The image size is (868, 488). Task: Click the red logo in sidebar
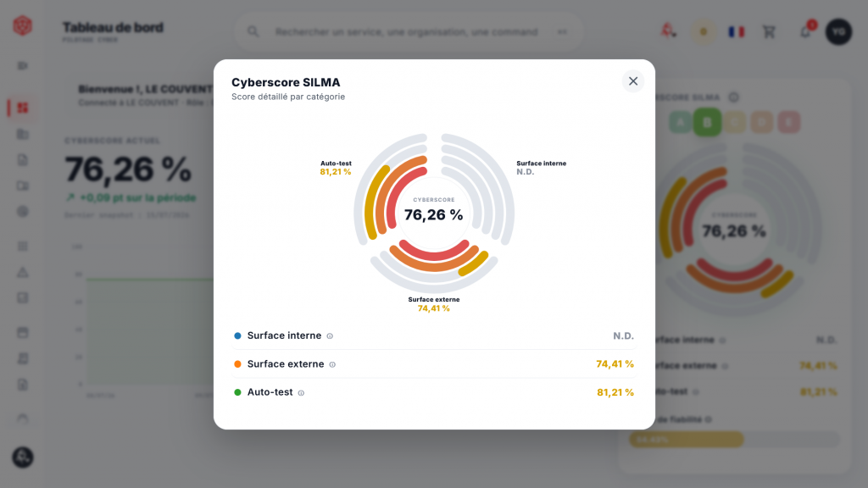[x=23, y=25]
